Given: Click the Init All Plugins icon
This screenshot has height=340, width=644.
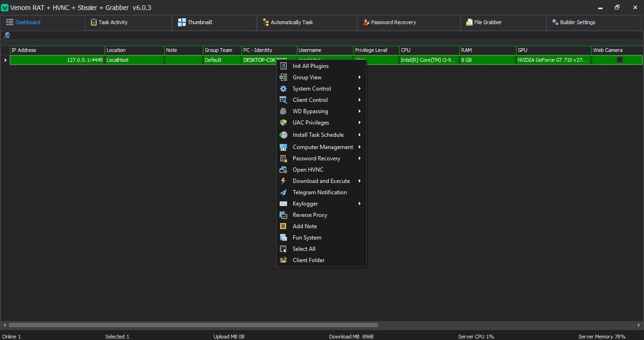Looking at the screenshot, I should [283, 66].
